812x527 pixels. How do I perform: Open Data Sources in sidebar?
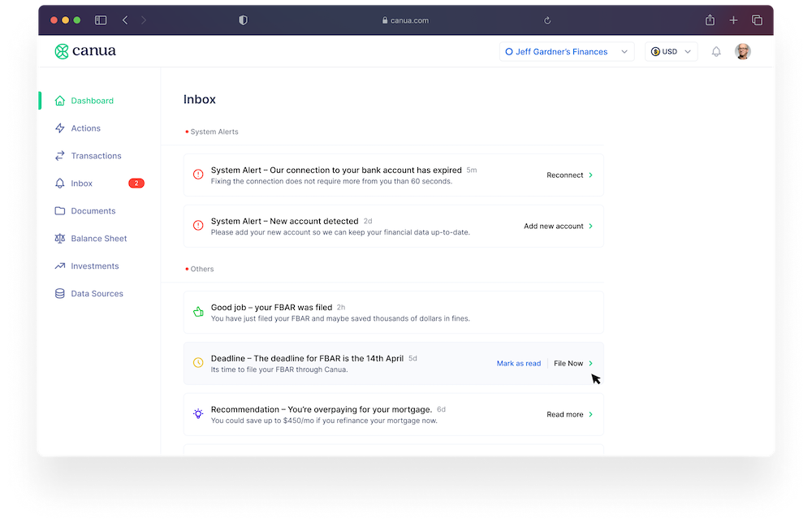(x=99, y=293)
